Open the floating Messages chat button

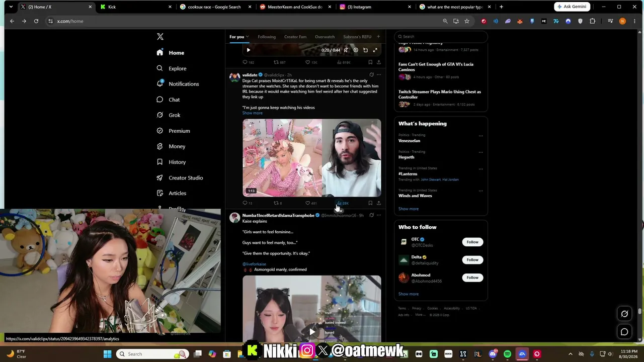pos(624,332)
